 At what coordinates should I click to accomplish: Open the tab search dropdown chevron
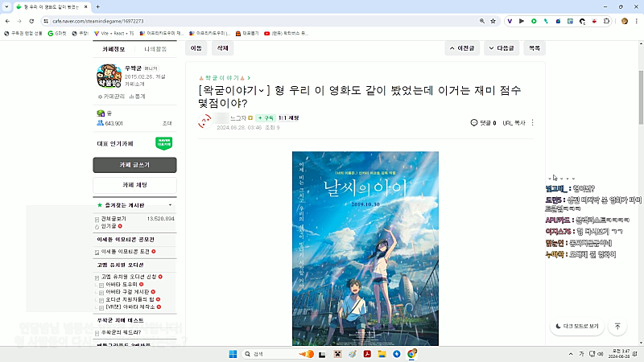tap(6, 6)
